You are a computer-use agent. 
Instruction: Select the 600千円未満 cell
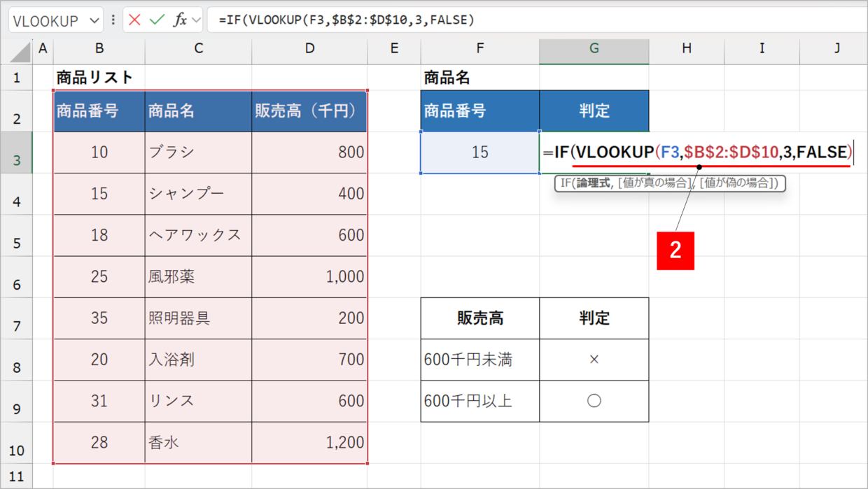click(x=480, y=360)
